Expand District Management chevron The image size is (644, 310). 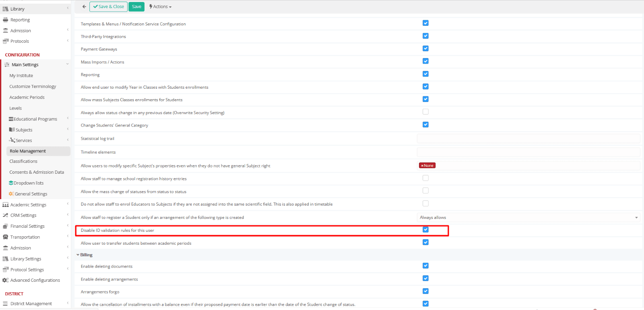(x=68, y=303)
